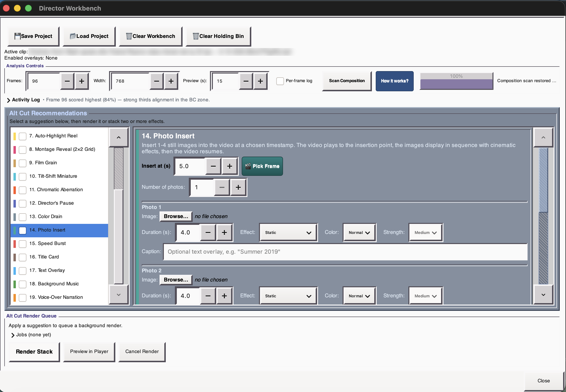Click suggestions list scrollbar down arrow

tap(119, 295)
